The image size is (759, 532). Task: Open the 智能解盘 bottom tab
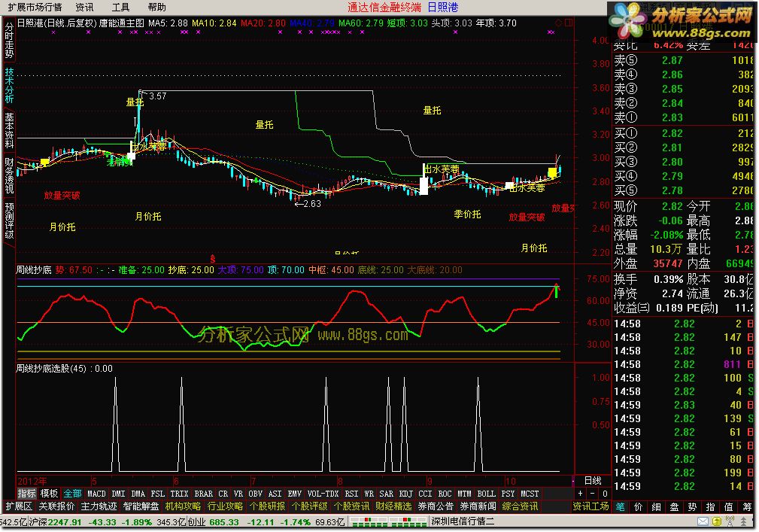pyautogui.click(x=141, y=506)
